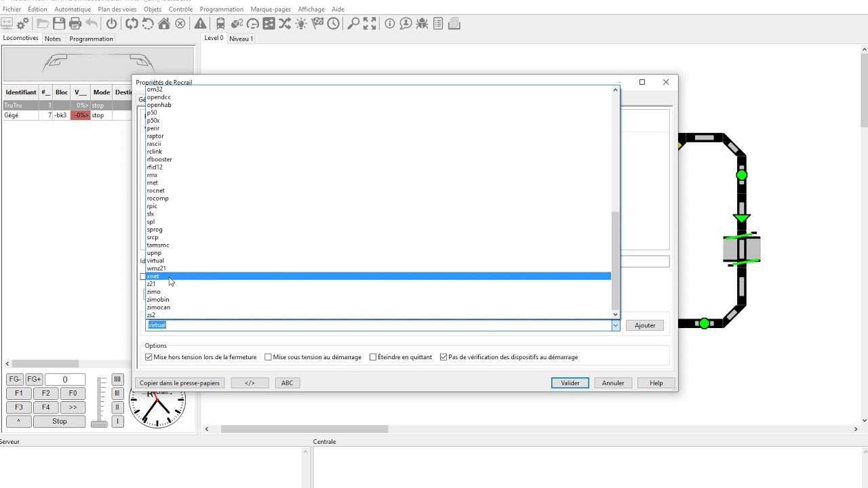Click the checkered flags toolbar icon
This screenshot has height=488, width=868.
[317, 24]
